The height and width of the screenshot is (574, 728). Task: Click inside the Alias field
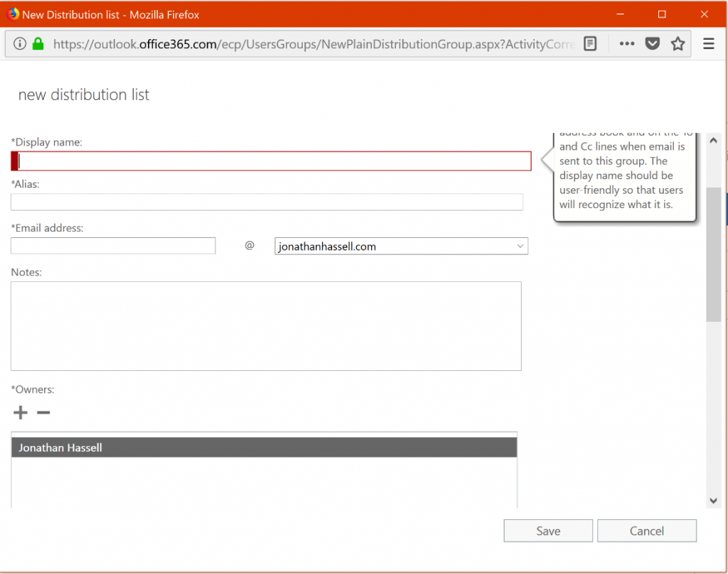tap(267, 202)
